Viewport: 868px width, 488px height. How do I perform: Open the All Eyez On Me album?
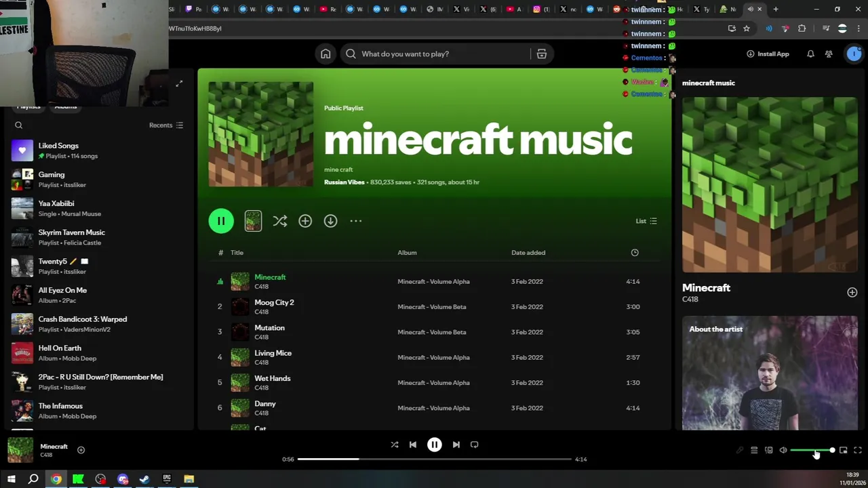click(98, 295)
